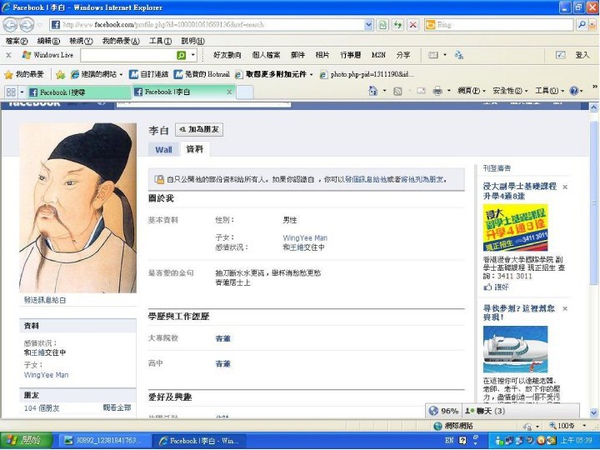Click the thumbs-up 讚好 under first ad
The height and width of the screenshot is (450, 600).
coord(496,287)
